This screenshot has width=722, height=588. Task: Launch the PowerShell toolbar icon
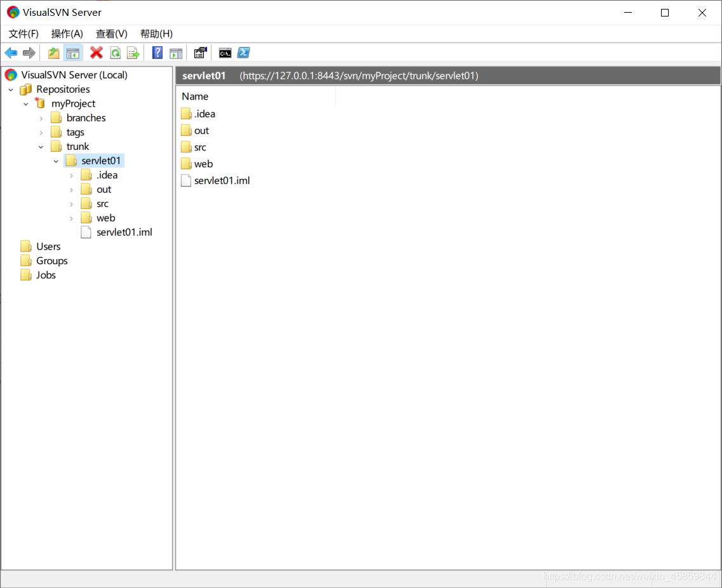tap(244, 53)
